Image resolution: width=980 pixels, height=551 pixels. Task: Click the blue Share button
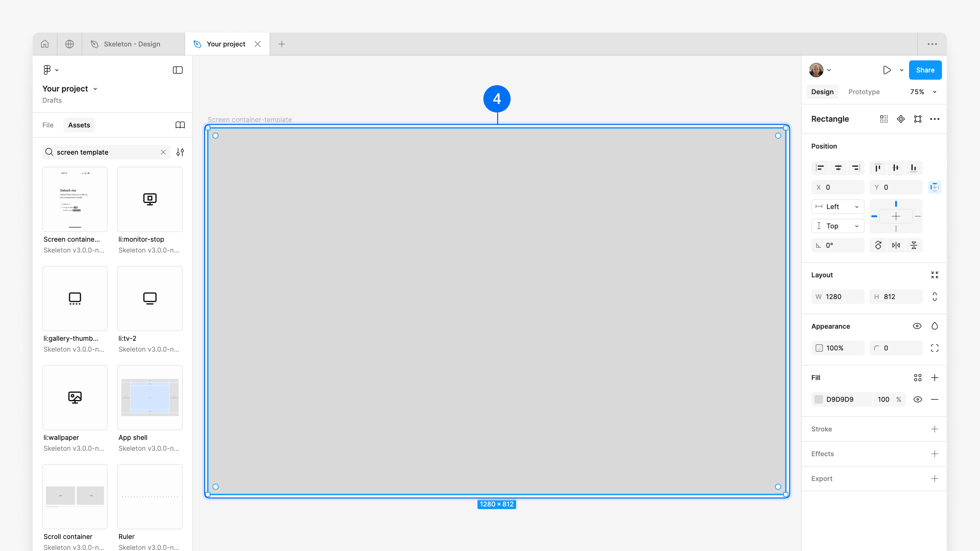coord(925,70)
